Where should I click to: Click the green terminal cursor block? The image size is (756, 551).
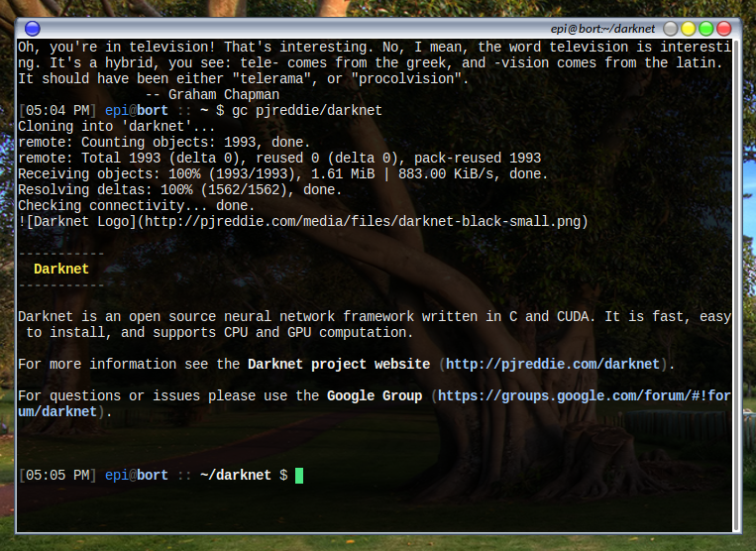click(299, 476)
